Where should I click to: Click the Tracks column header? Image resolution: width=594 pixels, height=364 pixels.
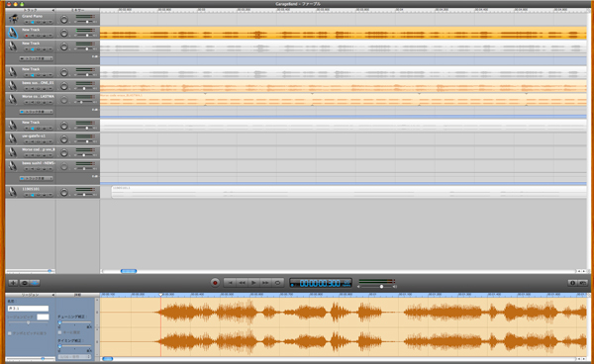click(x=31, y=10)
